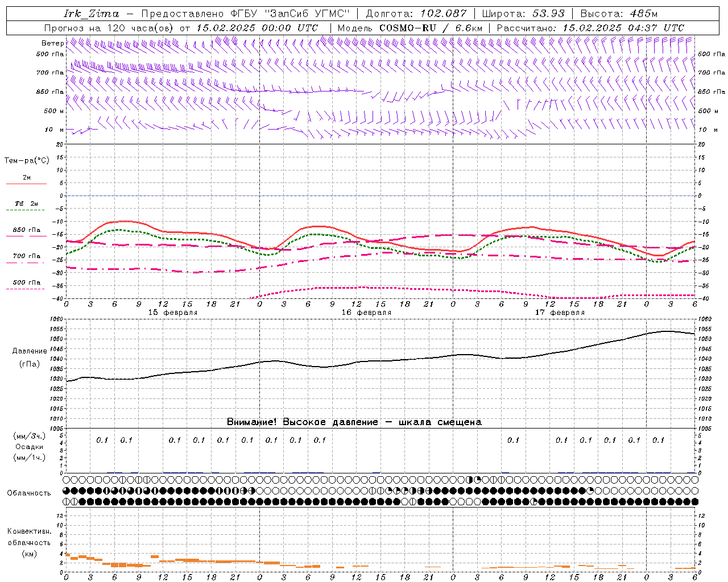
Task: Click the (мм/1ч.) precipitation unit label
Action: (30, 458)
